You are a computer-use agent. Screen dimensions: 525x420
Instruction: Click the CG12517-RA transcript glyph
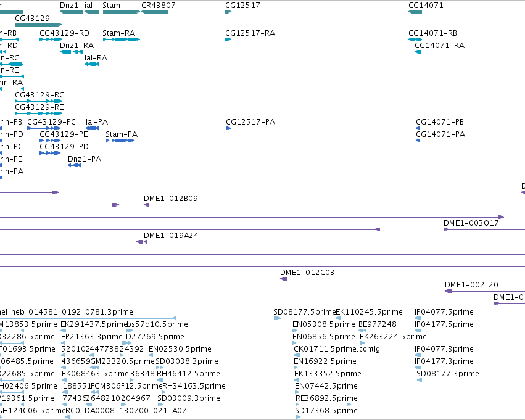[228, 39]
